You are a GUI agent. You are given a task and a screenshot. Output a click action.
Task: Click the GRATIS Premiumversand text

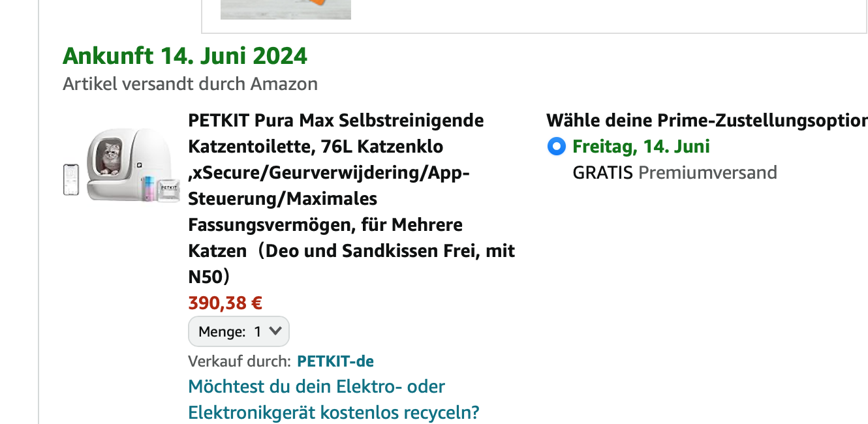pyautogui.click(x=674, y=172)
